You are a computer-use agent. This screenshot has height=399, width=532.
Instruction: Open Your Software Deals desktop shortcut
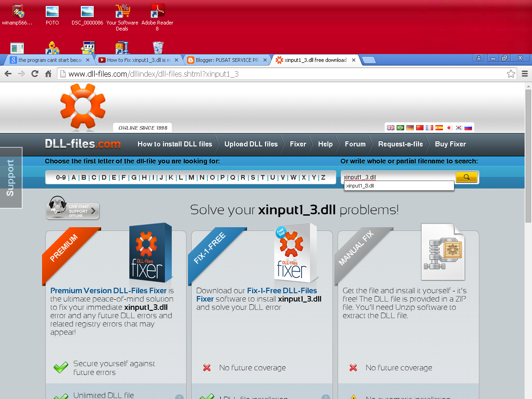coord(122,18)
